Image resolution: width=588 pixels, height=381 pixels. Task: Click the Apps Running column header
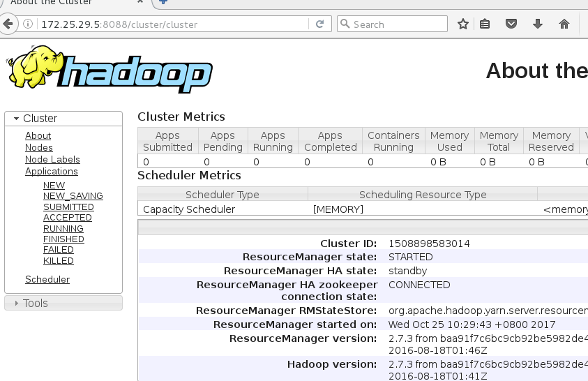pyautogui.click(x=273, y=141)
